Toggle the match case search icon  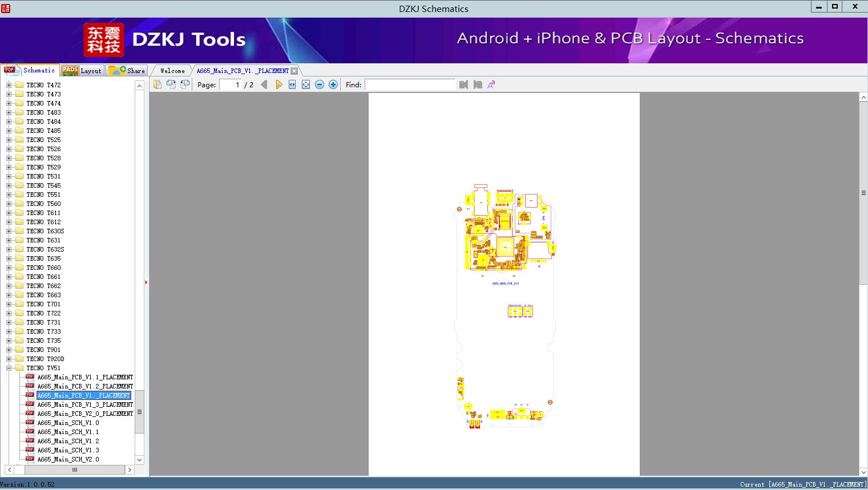click(x=491, y=84)
